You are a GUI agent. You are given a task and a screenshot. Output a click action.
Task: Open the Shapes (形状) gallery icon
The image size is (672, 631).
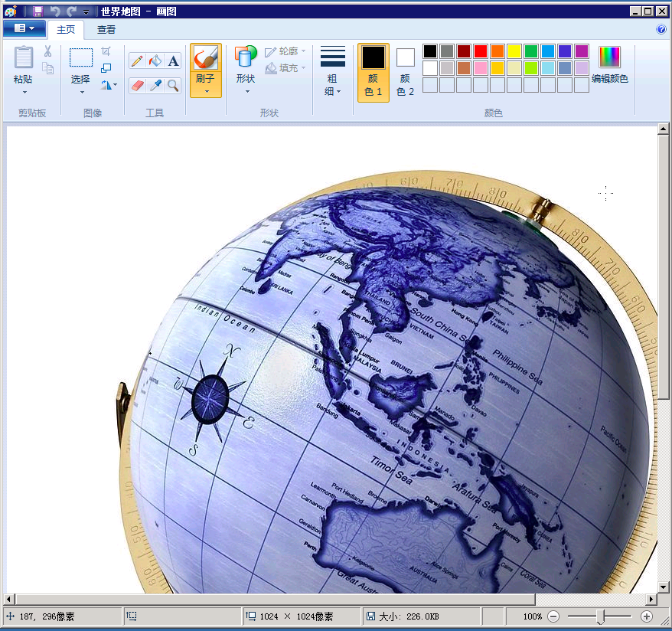coord(246,57)
